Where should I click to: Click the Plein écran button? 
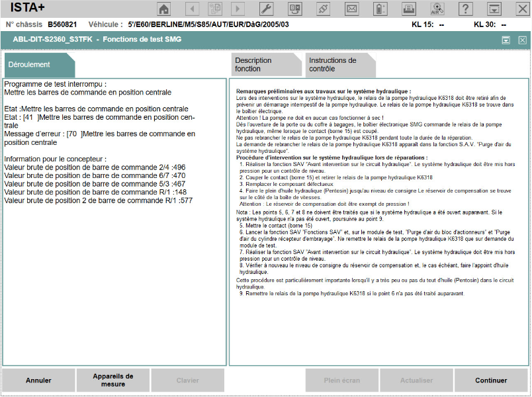pyautogui.click(x=342, y=380)
